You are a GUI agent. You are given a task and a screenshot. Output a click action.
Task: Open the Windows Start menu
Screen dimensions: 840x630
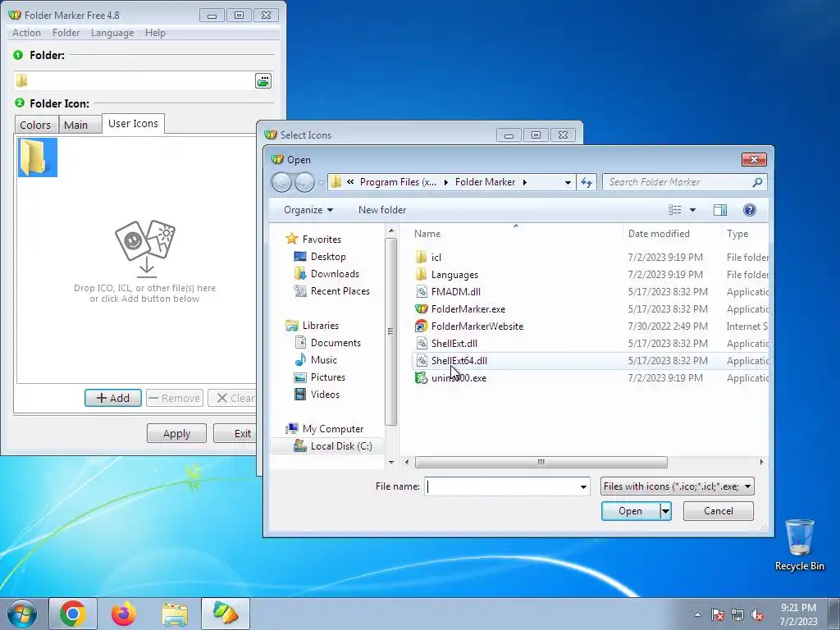[x=22, y=614]
